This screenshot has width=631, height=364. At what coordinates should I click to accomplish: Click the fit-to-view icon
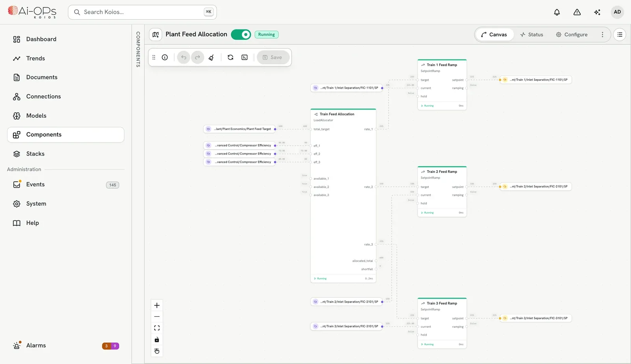pyautogui.click(x=157, y=328)
